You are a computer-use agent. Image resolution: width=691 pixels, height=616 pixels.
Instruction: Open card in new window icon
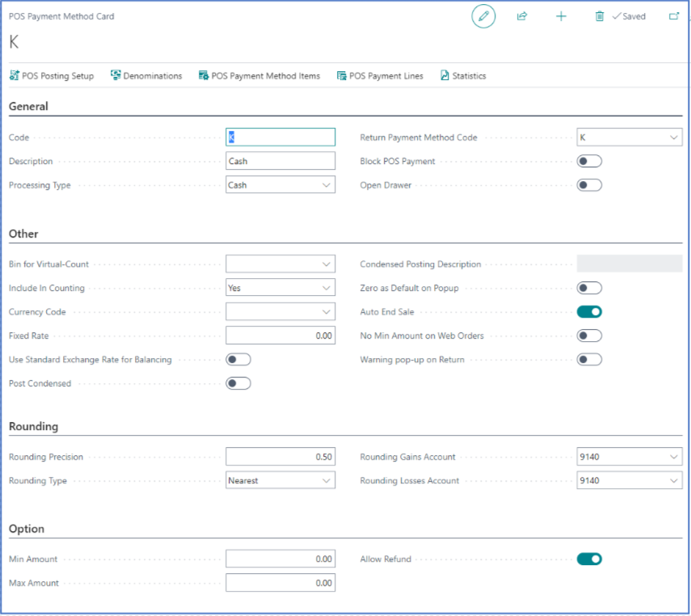click(x=674, y=16)
